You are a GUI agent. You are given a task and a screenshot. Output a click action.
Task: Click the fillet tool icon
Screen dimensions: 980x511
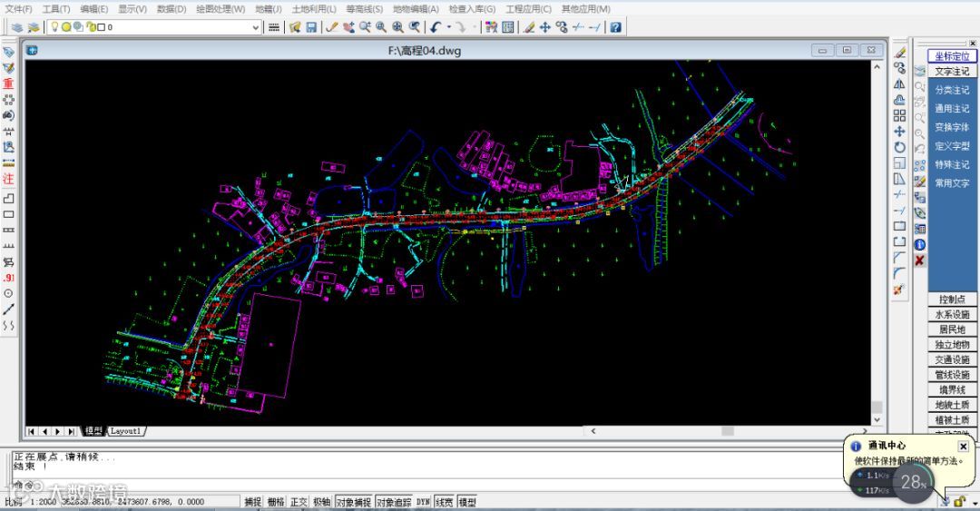pyautogui.click(x=899, y=273)
